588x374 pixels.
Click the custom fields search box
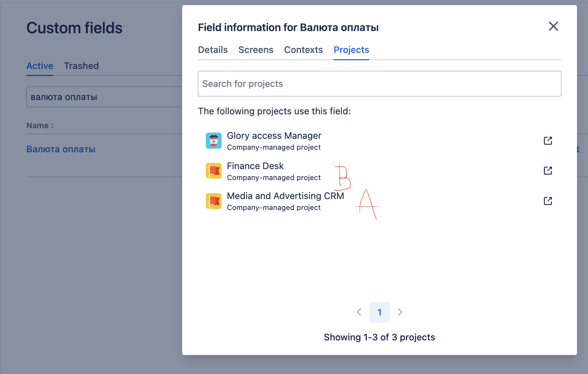click(104, 97)
